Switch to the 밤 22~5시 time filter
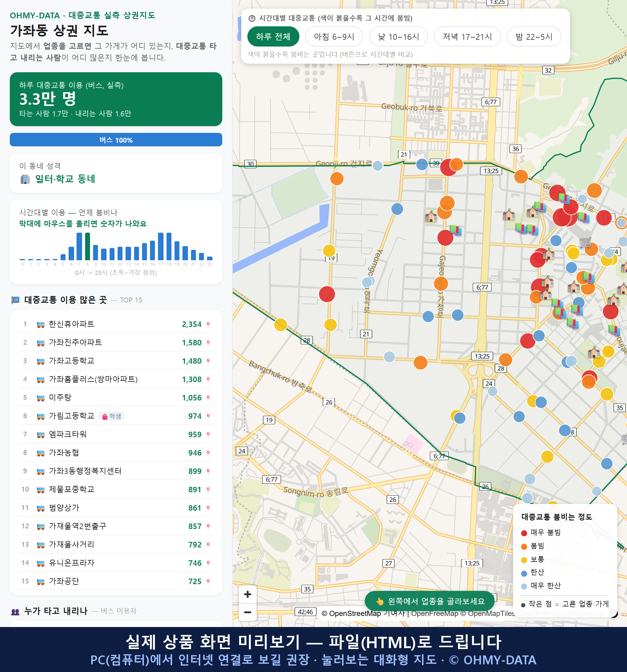Screen dimensions: 627x672 pos(534,36)
